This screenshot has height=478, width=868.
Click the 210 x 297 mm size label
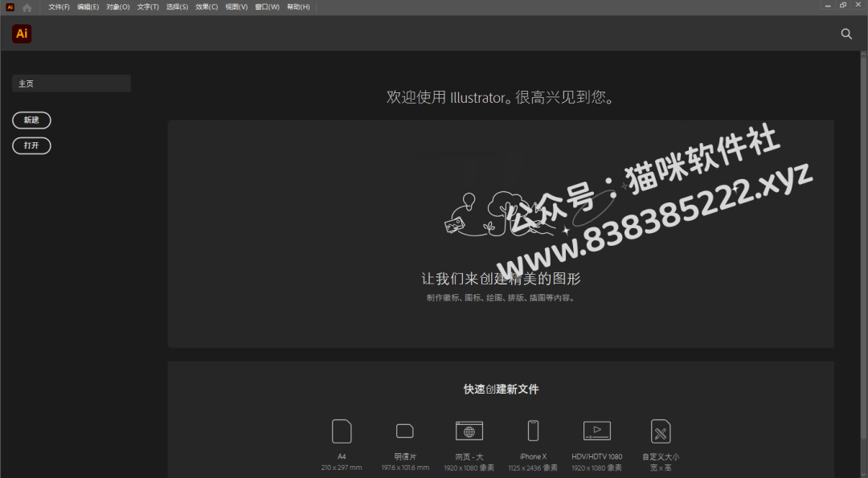click(x=342, y=468)
